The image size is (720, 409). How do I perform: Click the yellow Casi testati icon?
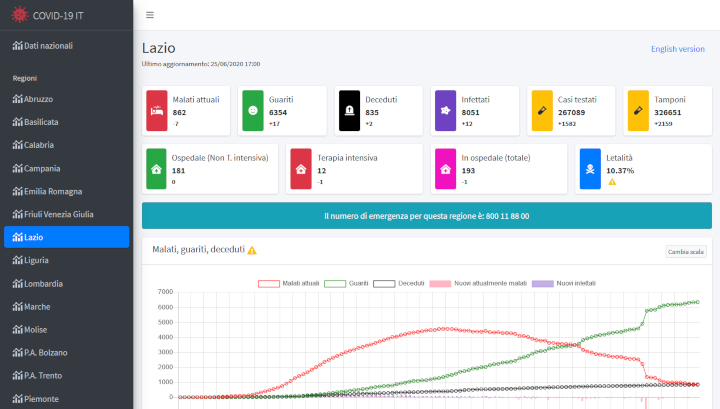541,110
